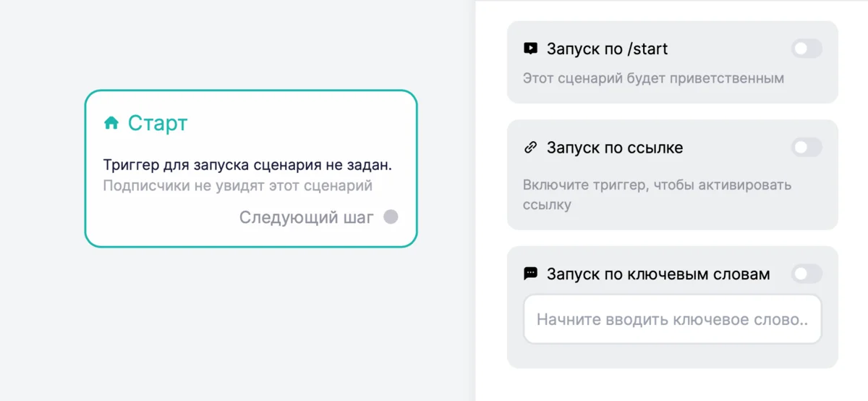The image size is (868, 401).
Task: Enable the Запуск по /start toggle
Action: point(807,49)
